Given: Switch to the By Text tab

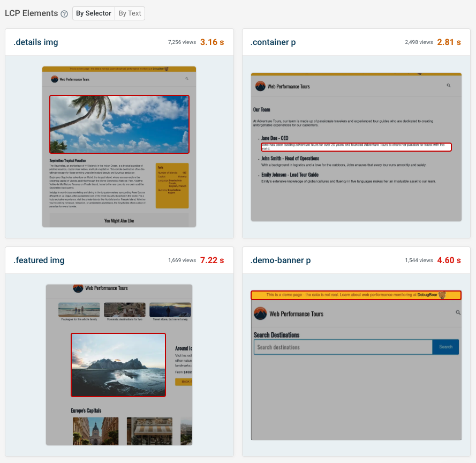Looking at the screenshot, I should [x=129, y=13].
